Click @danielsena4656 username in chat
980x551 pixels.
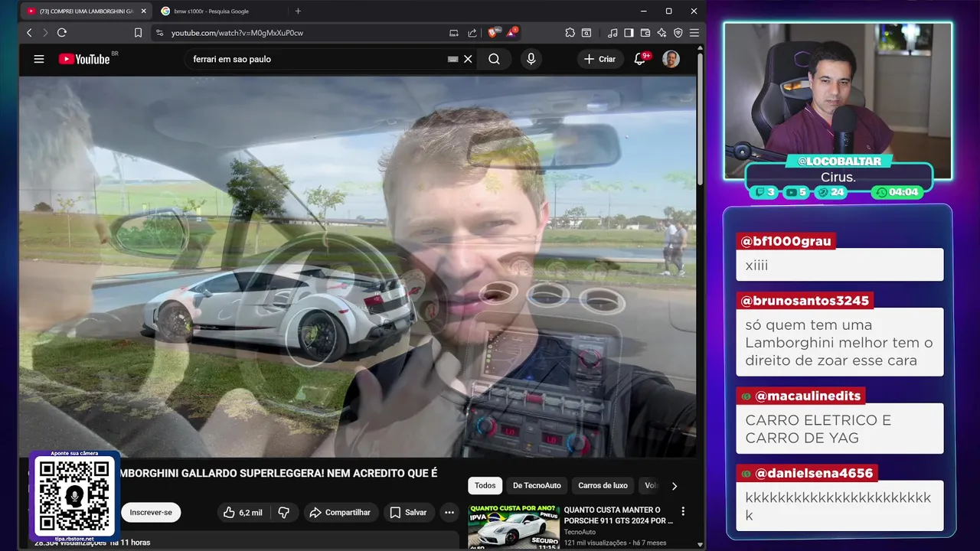click(x=814, y=473)
